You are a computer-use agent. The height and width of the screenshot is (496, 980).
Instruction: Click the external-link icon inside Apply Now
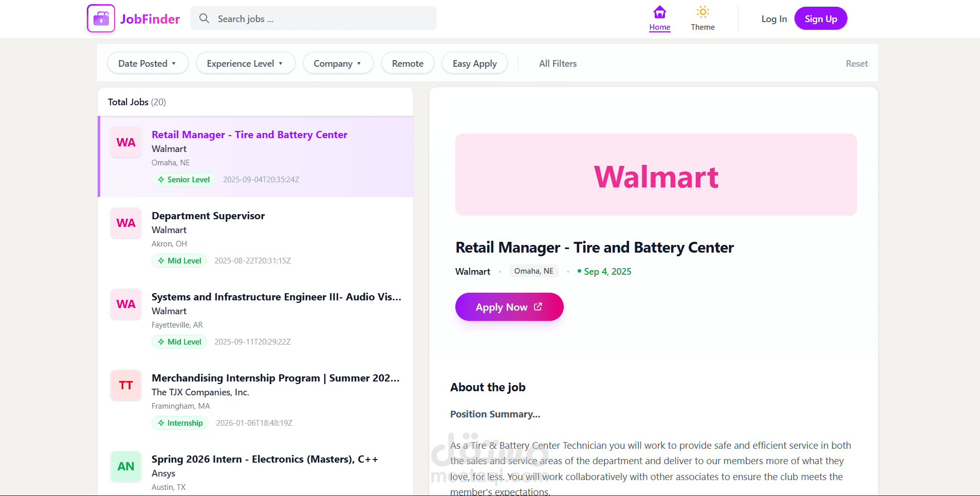[x=538, y=307]
